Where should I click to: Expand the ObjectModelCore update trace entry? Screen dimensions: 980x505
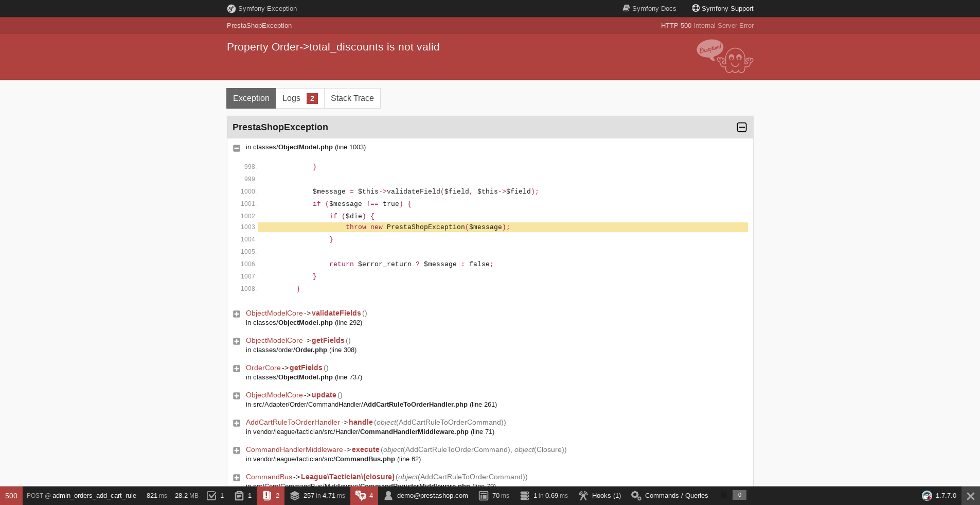click(x=237, y=396)
